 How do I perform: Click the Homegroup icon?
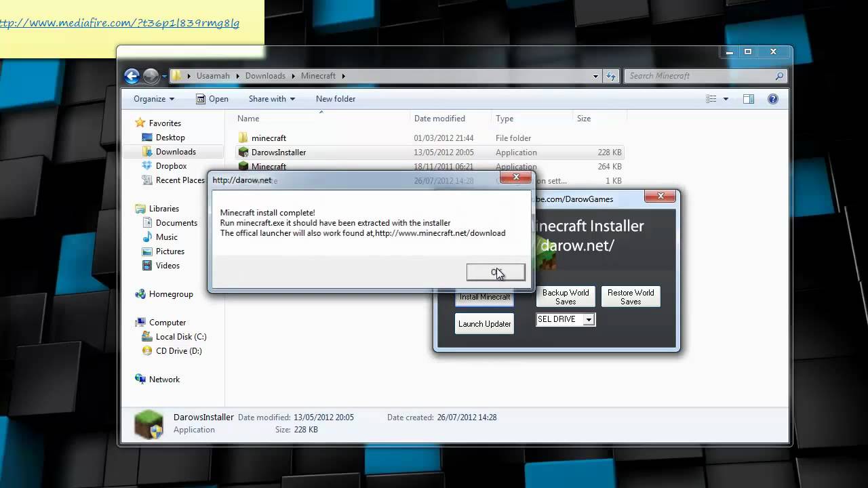click(x=140, y=294)
